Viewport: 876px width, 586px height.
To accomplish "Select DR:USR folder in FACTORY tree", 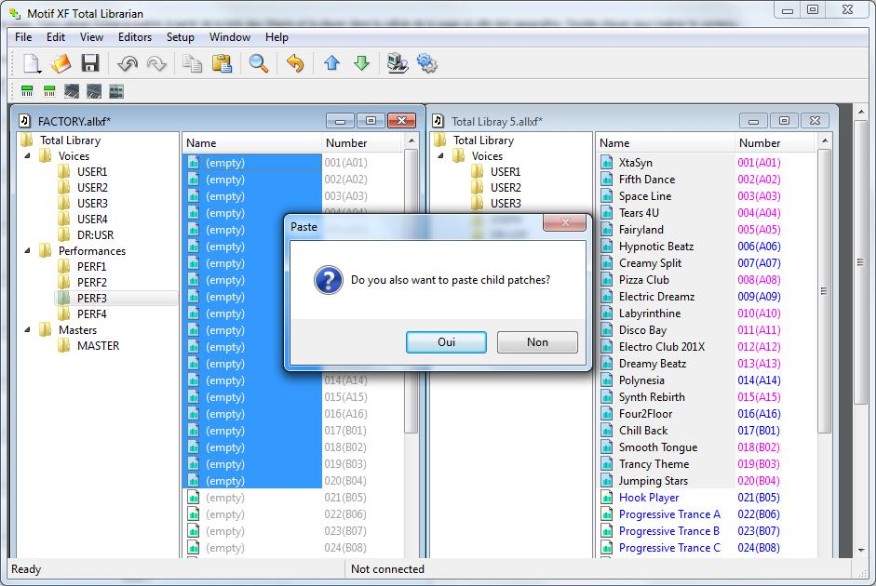I will click(95, 235).
